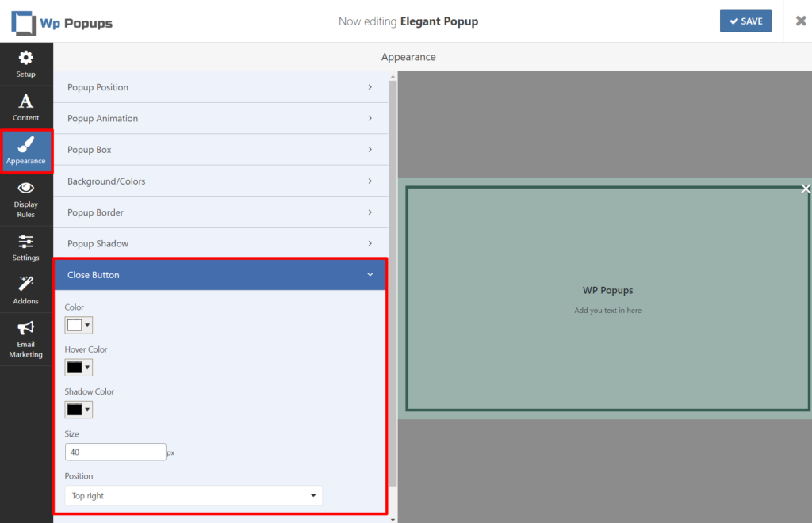Image resolution: width=812 pixels, height=523 pixels.
Task: Select the Settings sliders icon
Action: tap(26, 247)
